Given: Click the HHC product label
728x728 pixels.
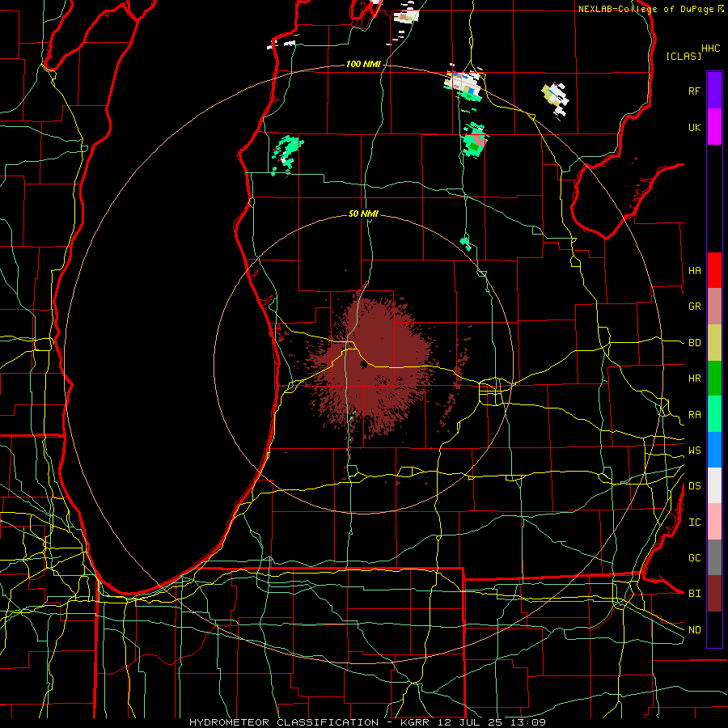Looking at the screenshot, I should pos(710,49).
